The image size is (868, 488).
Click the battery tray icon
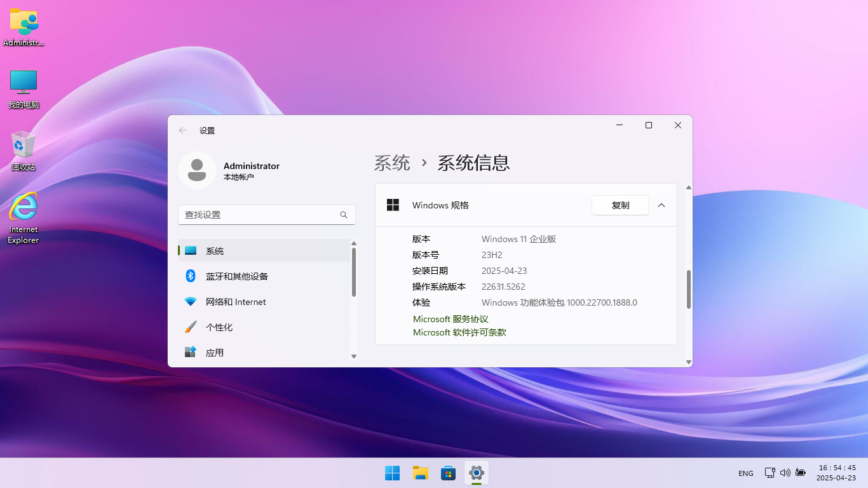(x=801, y=473)
